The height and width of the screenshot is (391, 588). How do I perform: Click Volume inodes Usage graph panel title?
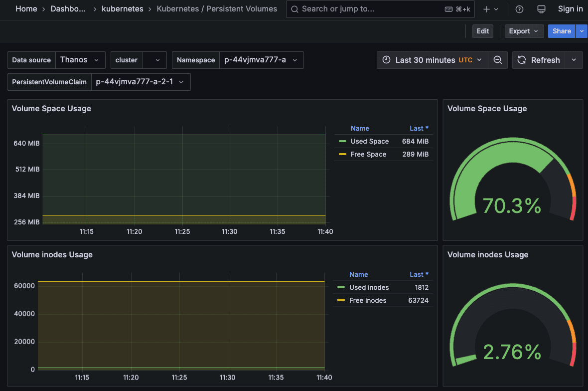52,254
